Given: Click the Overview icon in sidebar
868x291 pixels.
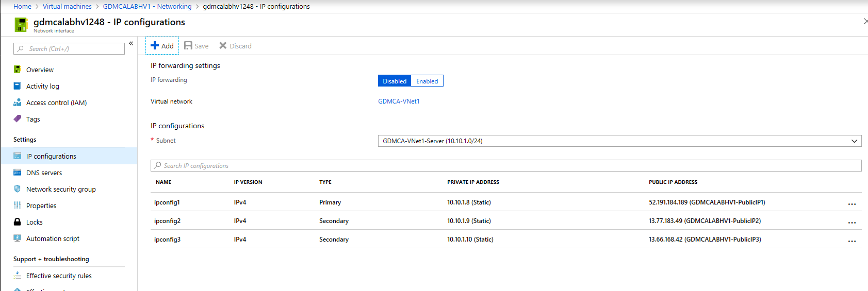Looking at the screenshot, I should 18,70.
